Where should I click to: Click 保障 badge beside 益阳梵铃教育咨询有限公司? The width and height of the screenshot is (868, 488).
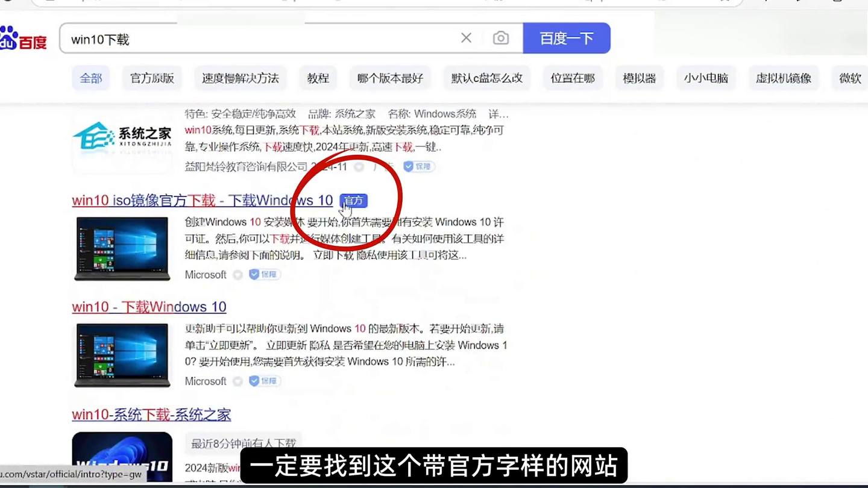(419, 166)
